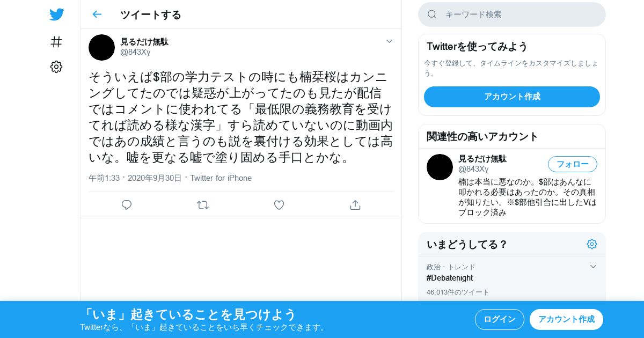Click アカウント作成 in the bottom banner
Image resolution: width=644 pixels, height=338 pixels.
point(566,319)
